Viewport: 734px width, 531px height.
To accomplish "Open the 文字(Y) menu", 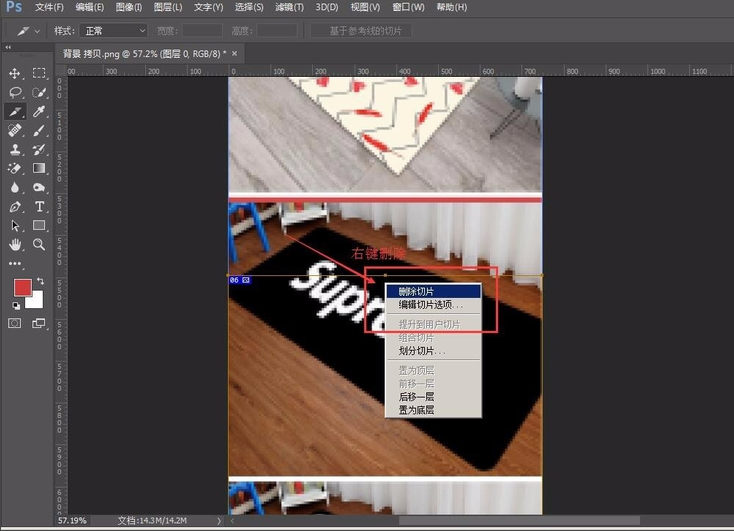I will point(208,7).
